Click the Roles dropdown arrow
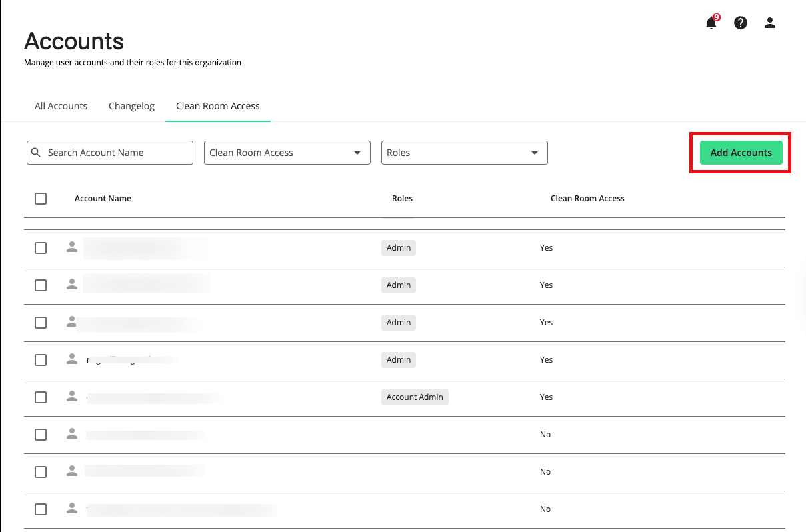The width and height of the screenshot is (806, 532). tap(534, 153)
